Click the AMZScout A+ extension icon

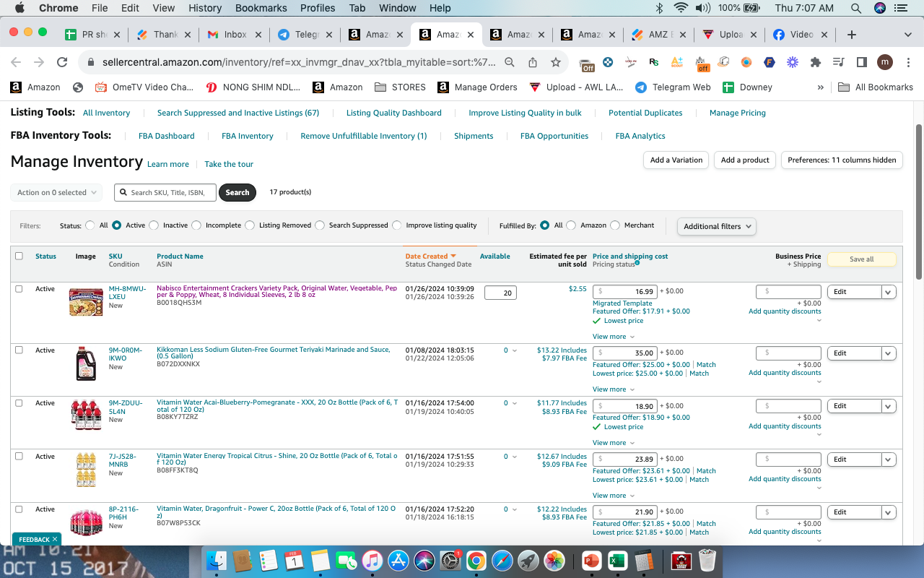click(x=676, y=62)
